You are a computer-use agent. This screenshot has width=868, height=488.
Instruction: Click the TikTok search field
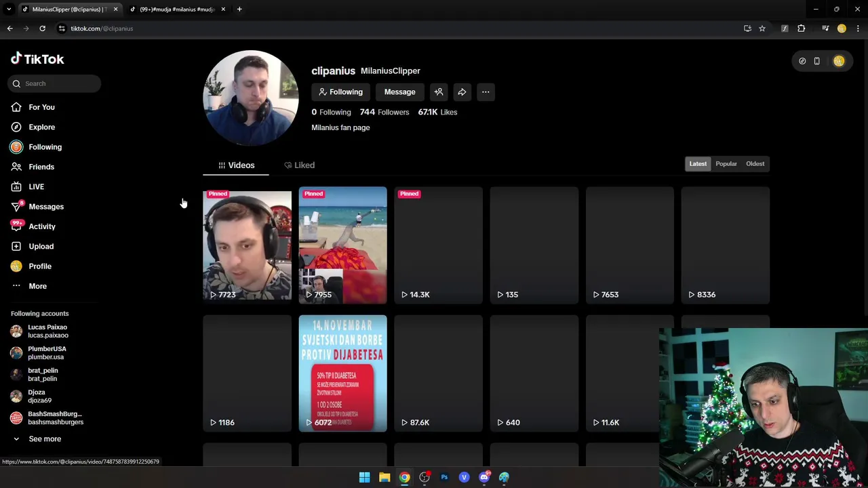coord(55,83)
